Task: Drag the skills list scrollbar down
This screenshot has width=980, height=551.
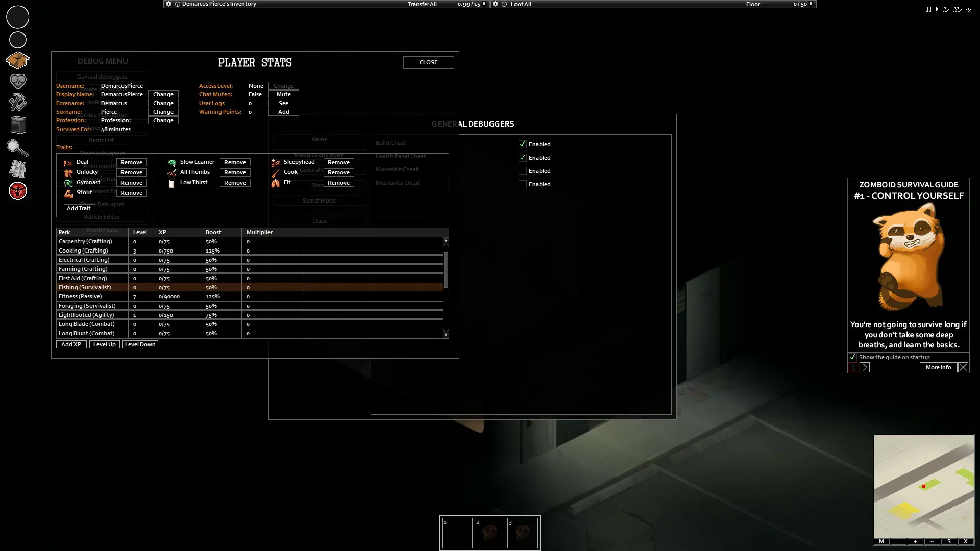Action: click(x=446, y=334)
